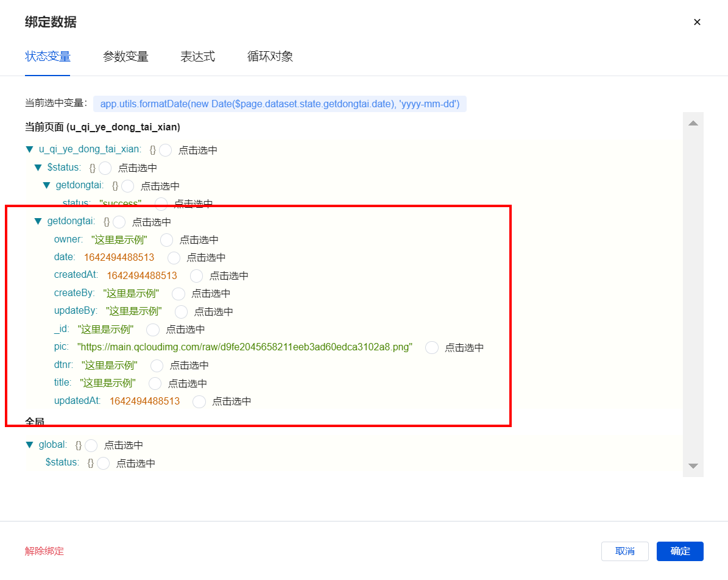Cancel with the 取消 button
Screen dimensions: 728x580
point(624,551)
